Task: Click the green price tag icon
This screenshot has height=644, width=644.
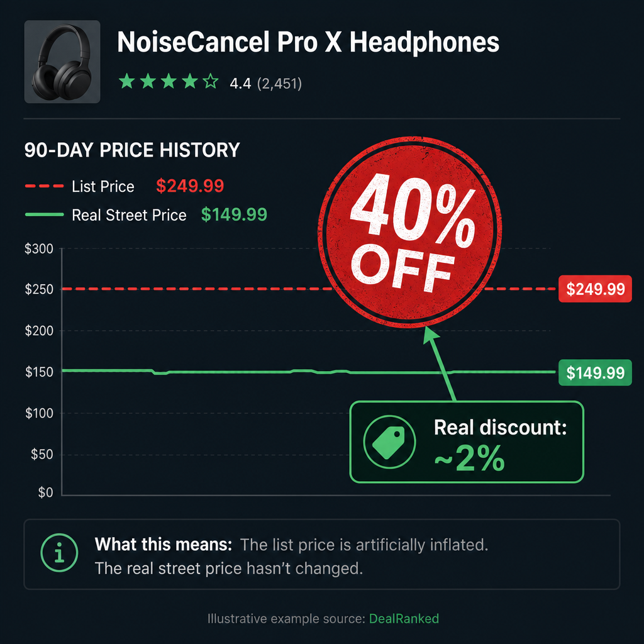Action: [x=389, y=442]
